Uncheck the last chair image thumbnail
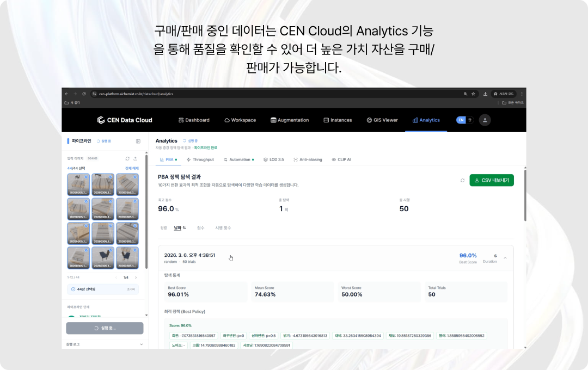This screenshot has width=588, height=370. click(x=135, y=250)
